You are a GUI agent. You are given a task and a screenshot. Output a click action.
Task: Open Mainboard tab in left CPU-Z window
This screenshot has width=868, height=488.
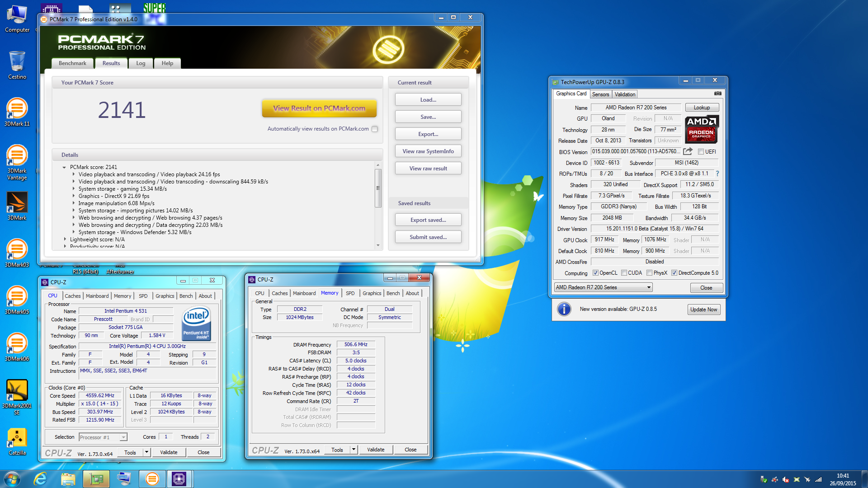point(97,296)
